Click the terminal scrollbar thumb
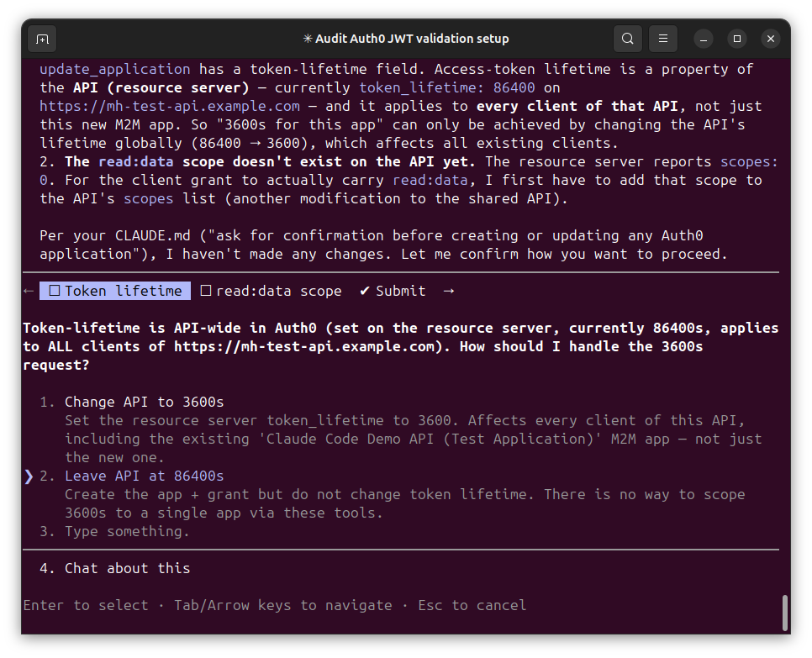Screen dimensions: 812x658 pyautogui.click(x=784, y=613)
